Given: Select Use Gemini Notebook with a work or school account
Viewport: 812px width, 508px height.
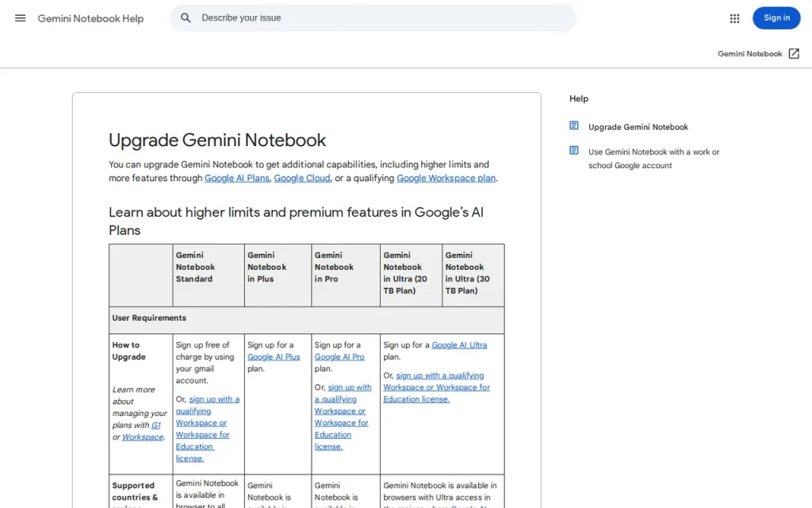Looking at the screenshot, I should coord(653,159).
